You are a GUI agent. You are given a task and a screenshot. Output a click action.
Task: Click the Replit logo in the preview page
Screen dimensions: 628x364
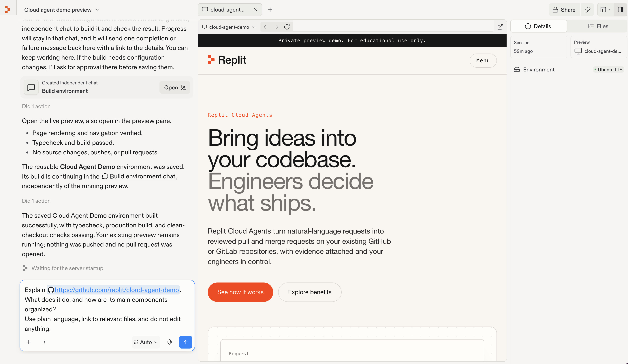(x=227, y=60)
